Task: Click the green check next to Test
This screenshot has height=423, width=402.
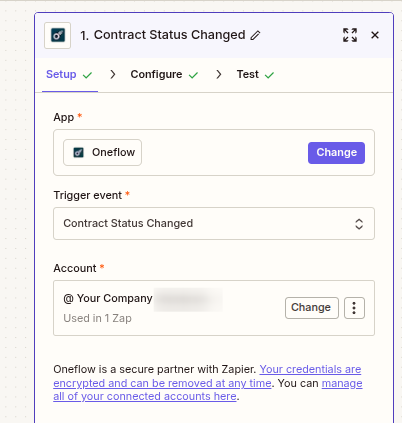Action: coord(269,75)
